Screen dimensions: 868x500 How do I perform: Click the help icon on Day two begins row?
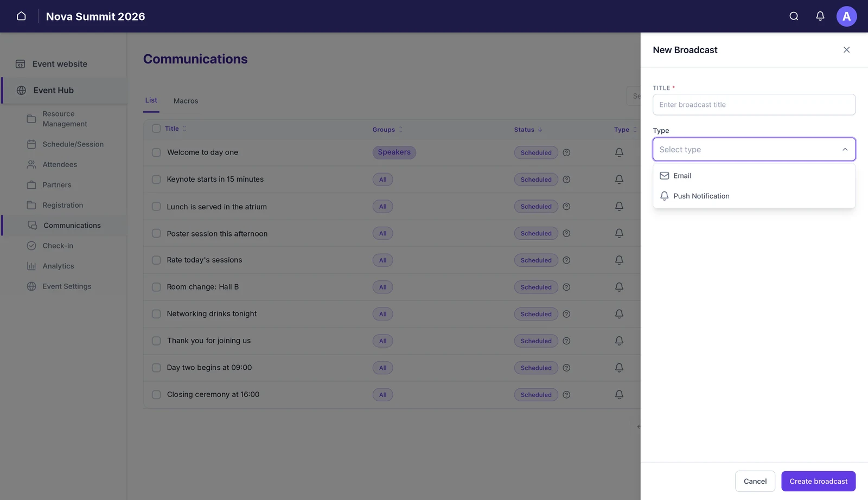click(x=566, y=368)
